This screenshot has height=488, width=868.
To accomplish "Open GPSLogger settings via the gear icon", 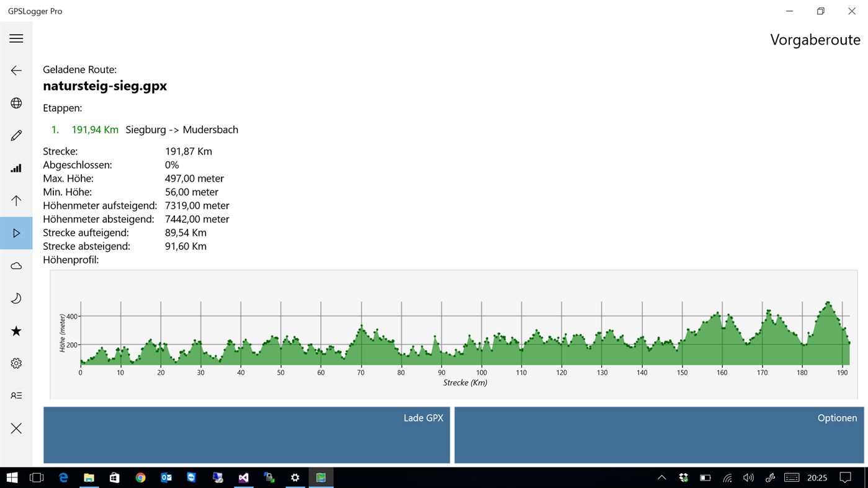I will 16,363.
